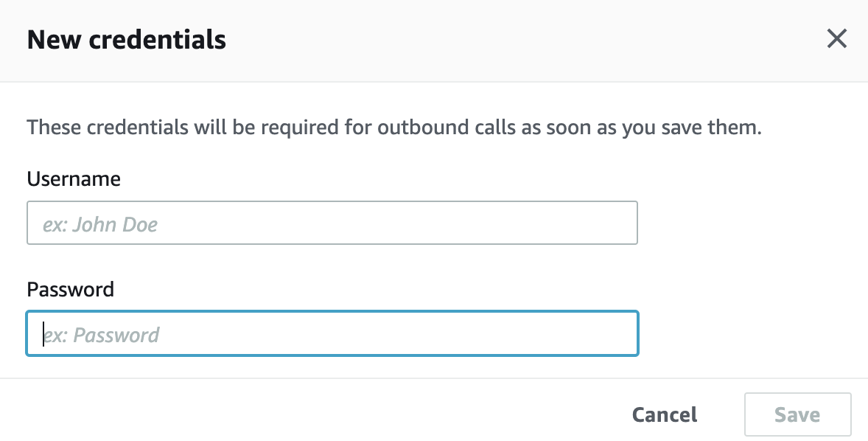Click the Username input field
The width and height of the screenshot is (868, 441).
[x=332, y=223]
